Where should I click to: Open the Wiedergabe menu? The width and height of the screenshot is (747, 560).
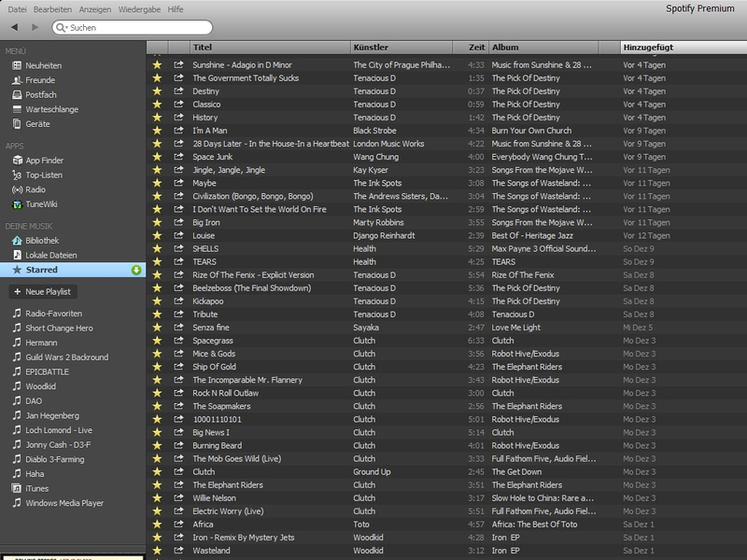coord(139,9)
